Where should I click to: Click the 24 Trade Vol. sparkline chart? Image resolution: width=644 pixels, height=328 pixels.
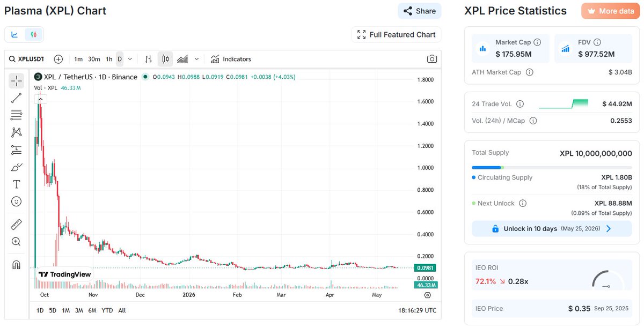point(563,104)
